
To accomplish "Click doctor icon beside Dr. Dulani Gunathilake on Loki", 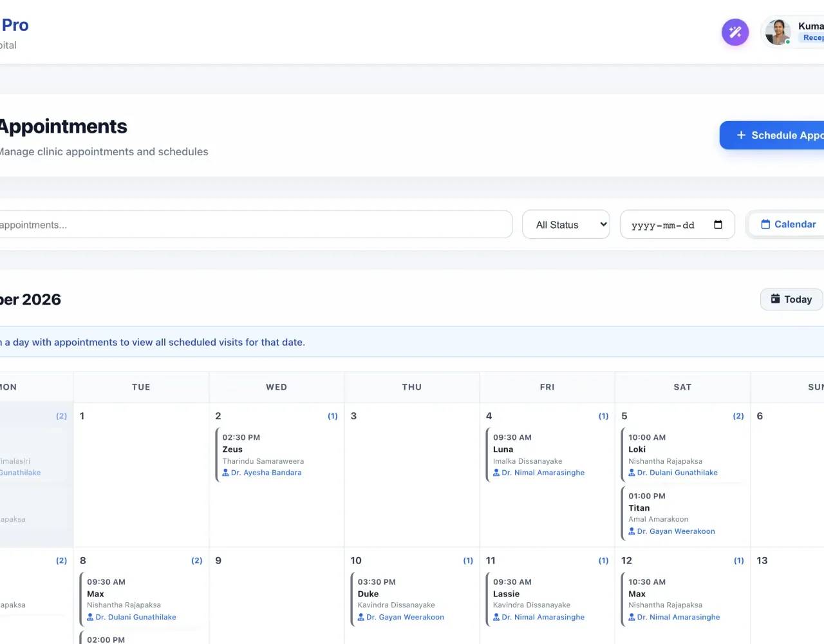I will click(x=632, y=473).
